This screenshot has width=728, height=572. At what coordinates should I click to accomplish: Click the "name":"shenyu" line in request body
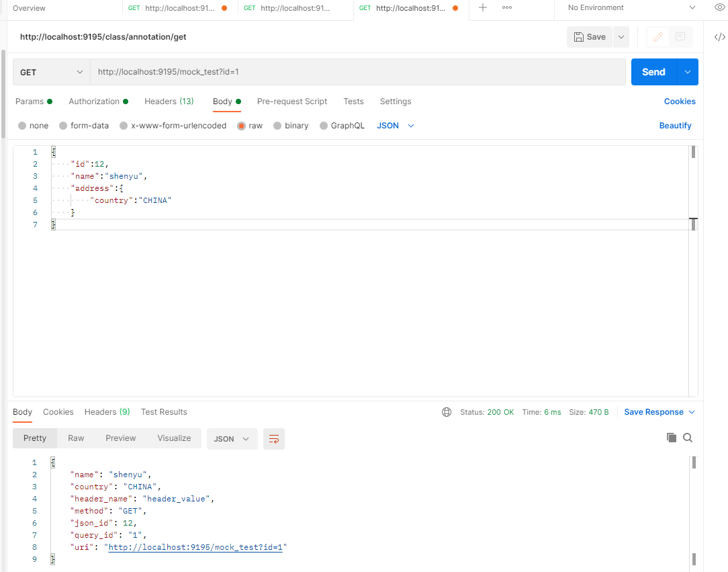(x=109, y=177)
